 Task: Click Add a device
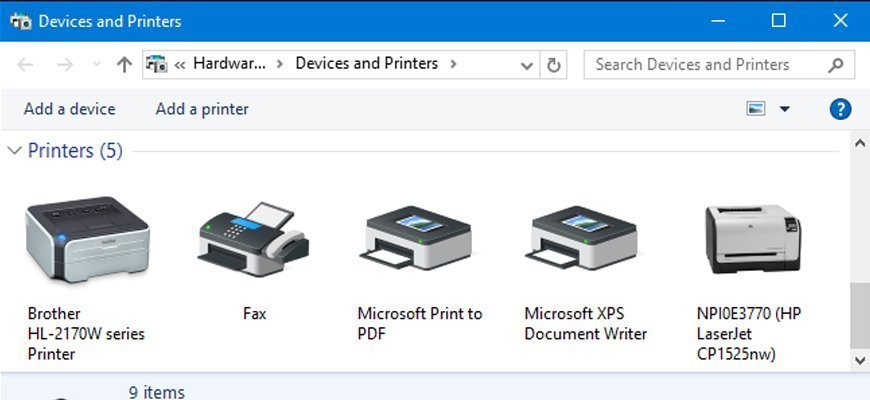tap(69, 109)
